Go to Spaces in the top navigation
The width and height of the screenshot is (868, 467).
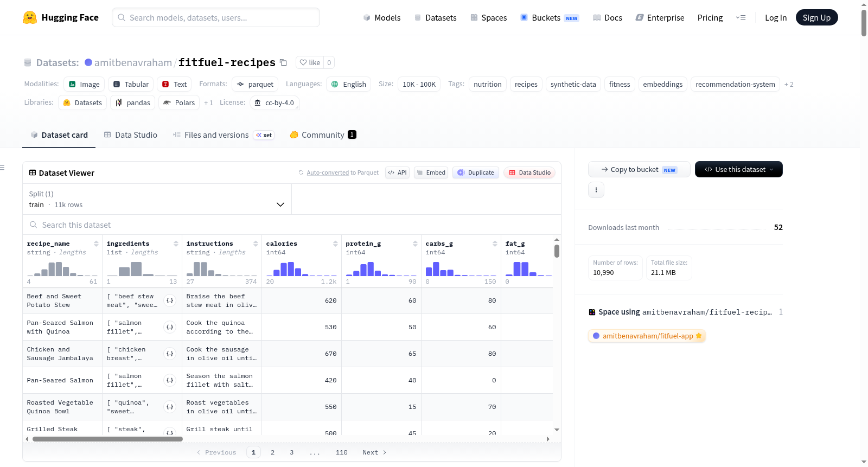click(x=489, y=17)
